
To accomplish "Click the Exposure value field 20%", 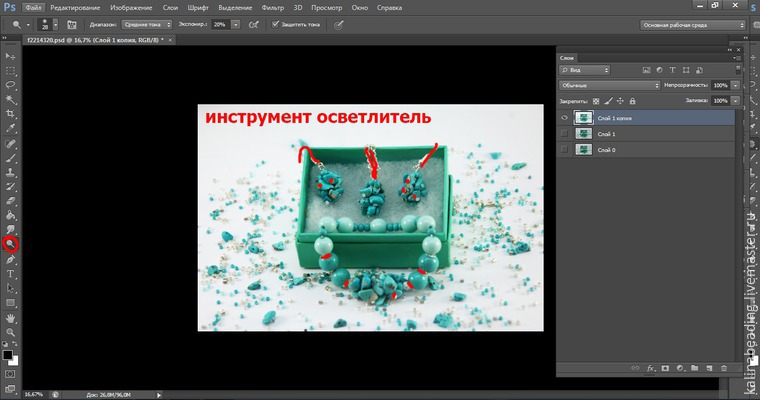I will 221,24.
